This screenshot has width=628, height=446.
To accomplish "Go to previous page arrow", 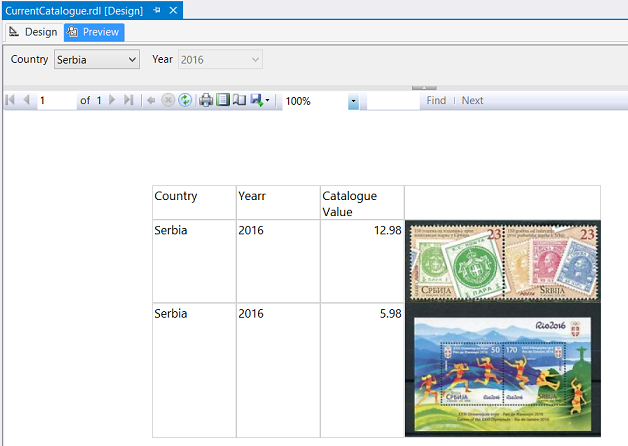I will pyautogui.click(x=26, y=100).
